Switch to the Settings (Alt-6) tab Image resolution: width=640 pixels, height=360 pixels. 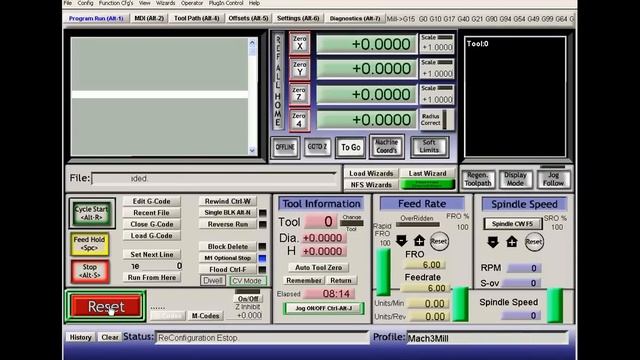point(298,18)
